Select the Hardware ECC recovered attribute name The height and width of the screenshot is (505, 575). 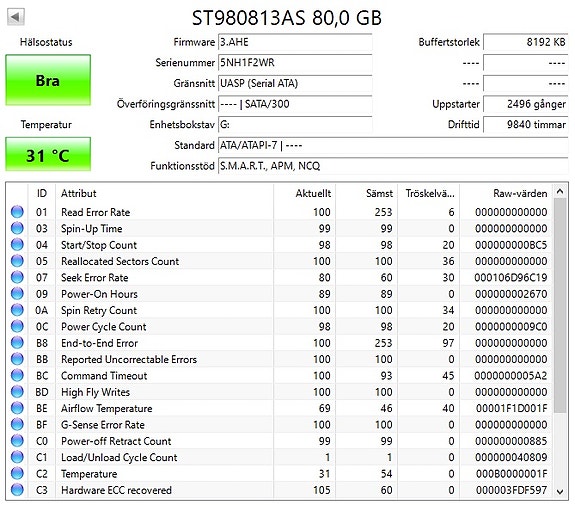pos(116,490)
